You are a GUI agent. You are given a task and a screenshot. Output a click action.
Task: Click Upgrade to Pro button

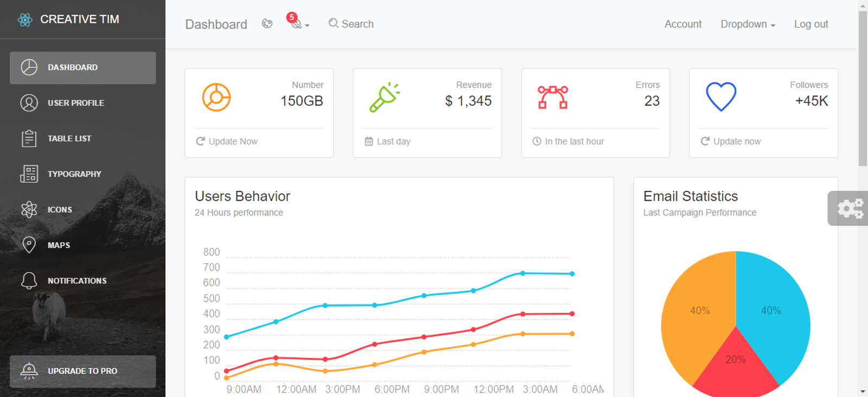pyautogui.click(x=82, y=371)
